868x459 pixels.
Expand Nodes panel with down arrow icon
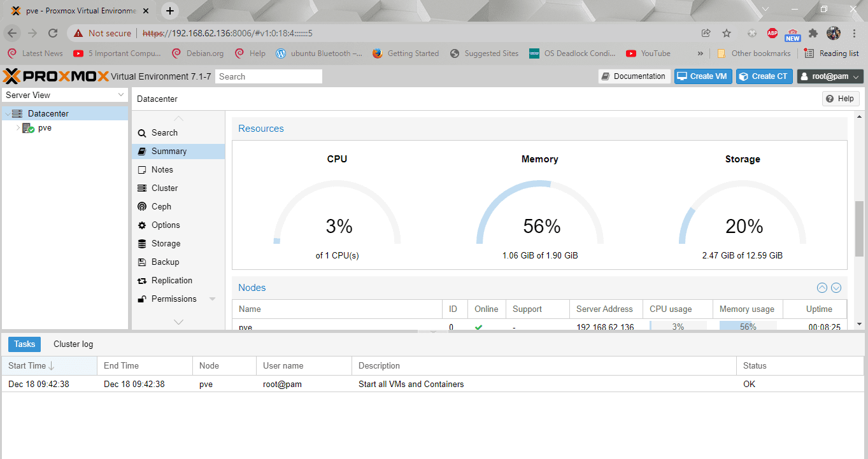click(x=836, y=288)
